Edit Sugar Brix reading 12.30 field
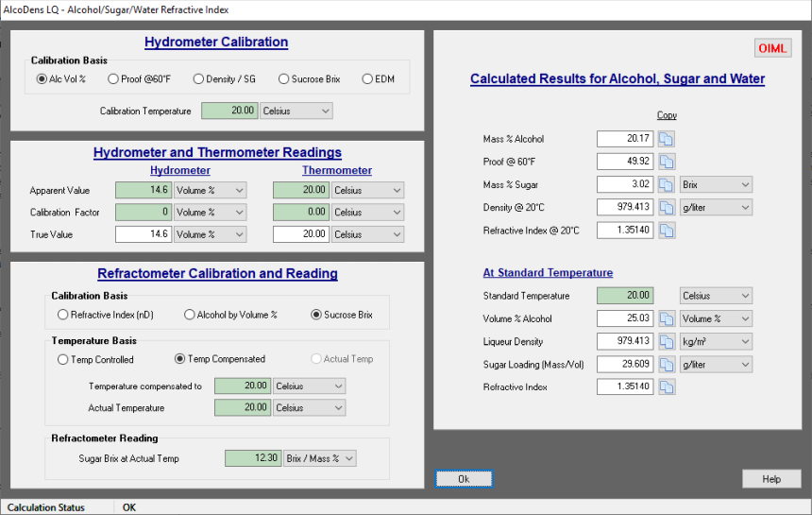Image resolution: width=812 pixels, height=515 pixels. coord(253,458)
